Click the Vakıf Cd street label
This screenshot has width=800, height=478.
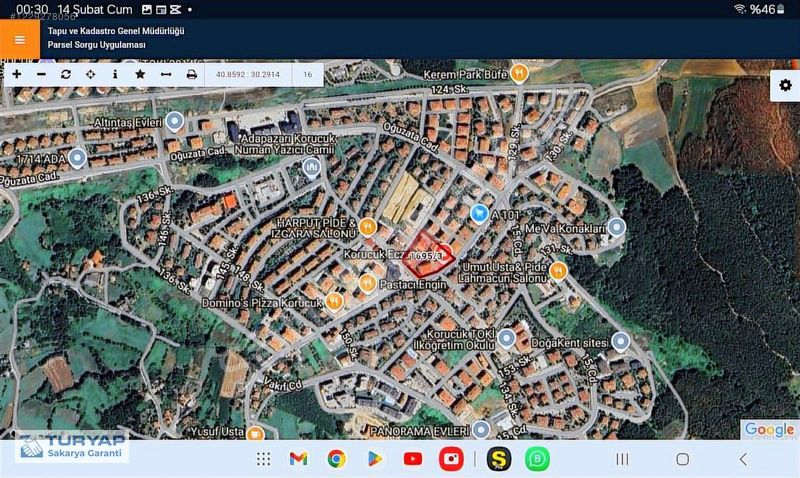(283, 385)
